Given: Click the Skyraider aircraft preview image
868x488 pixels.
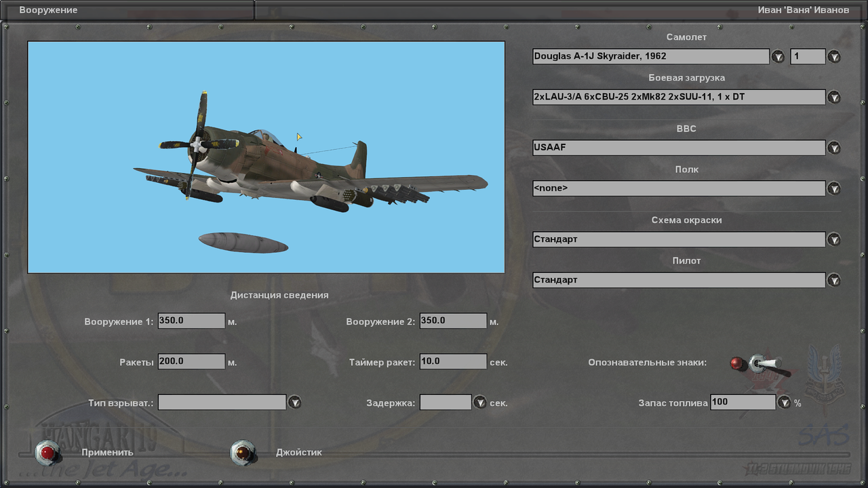Looking at the screenshot, I should 266,156.
